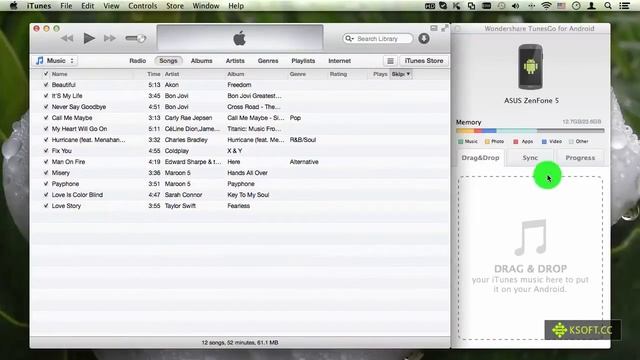This screenshot has height=360, width=640.
Task: Open the File menu
Action: tap(66, 6)
